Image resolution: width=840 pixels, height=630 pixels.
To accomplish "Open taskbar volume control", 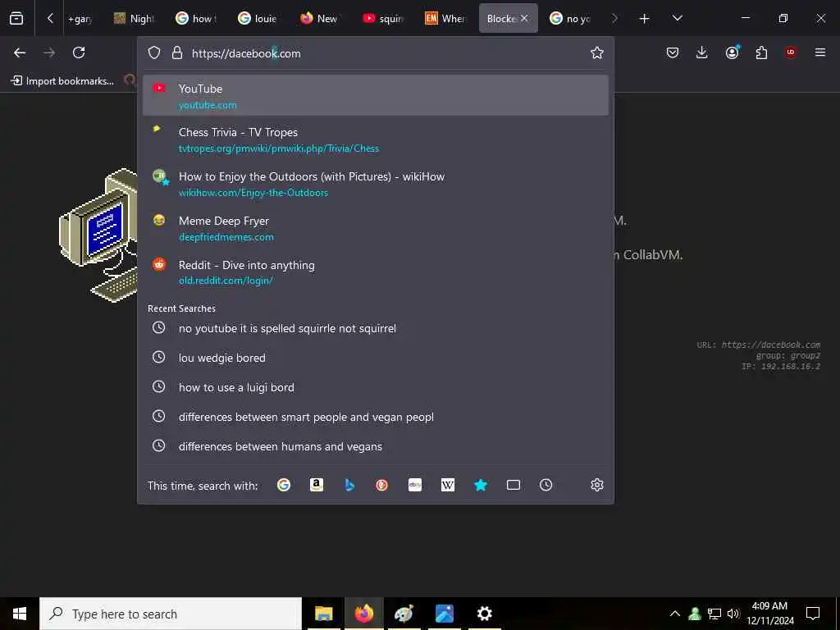I will [x=733, y=614].
